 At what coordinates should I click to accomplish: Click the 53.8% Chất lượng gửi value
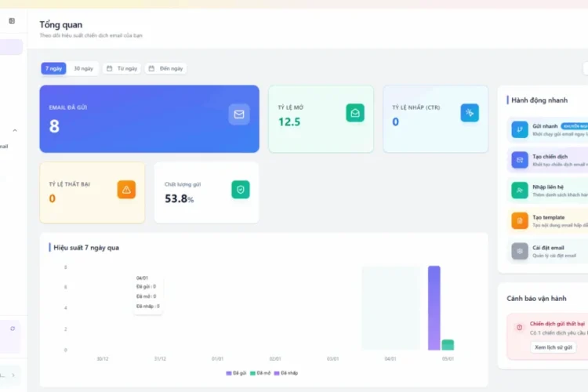click(x=180, y=199)
